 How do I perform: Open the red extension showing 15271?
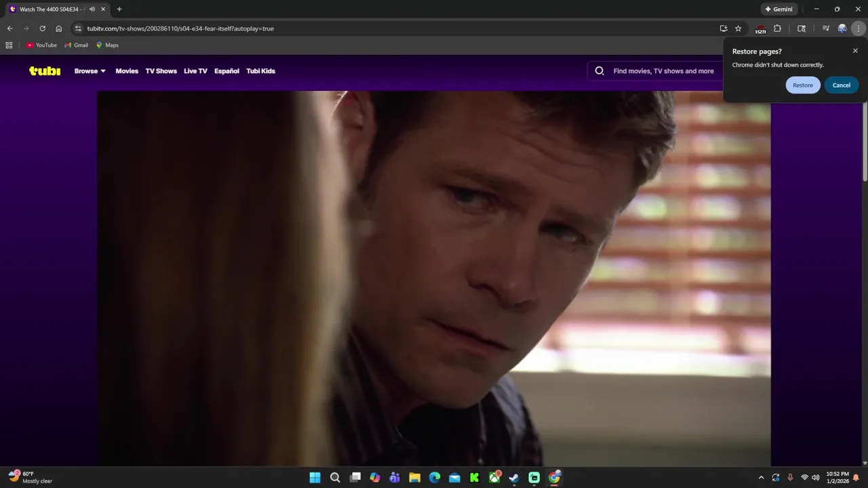point(760,29)
